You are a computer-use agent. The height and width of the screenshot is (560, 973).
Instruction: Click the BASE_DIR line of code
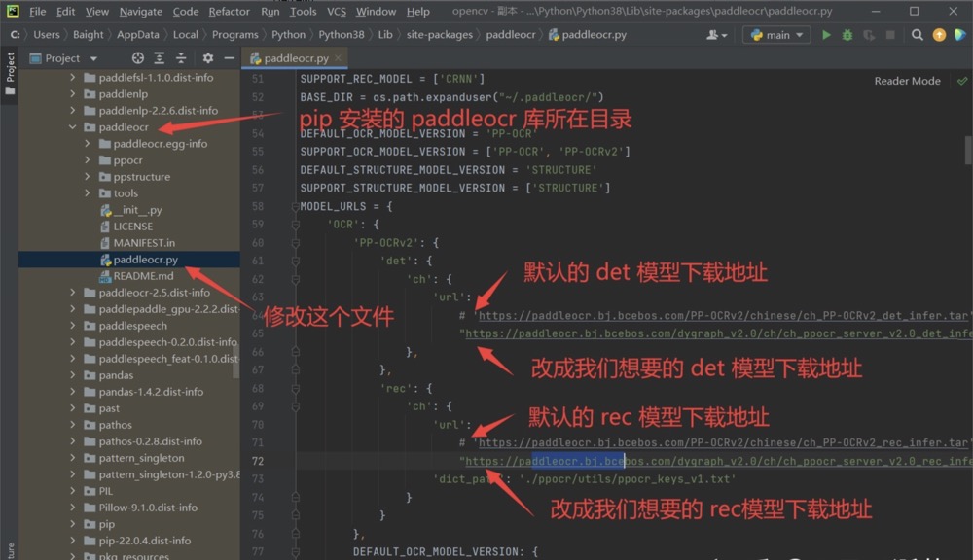point(451,97)
